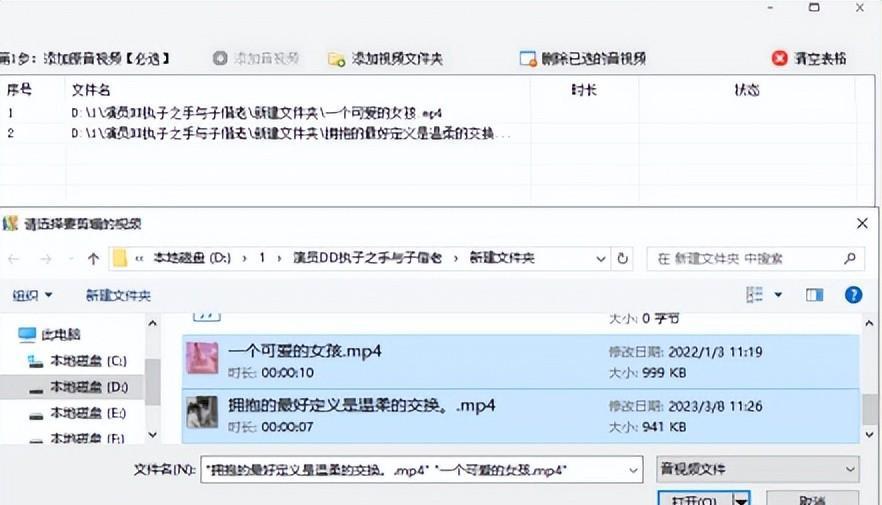Click 删除已选的音视频 icon

[528, 58]
